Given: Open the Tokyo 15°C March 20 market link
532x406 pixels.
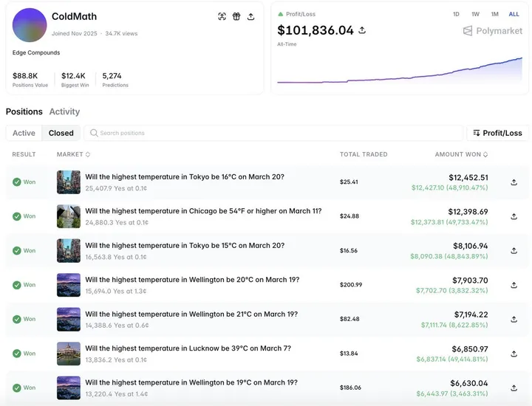Looking at the screenshot, I should tap(185, 245).
